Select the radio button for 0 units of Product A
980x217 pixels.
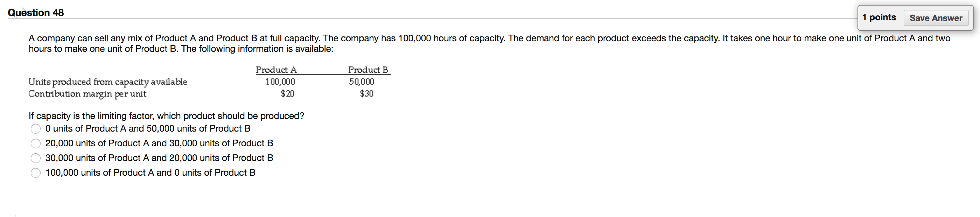(x=35, y=129)
